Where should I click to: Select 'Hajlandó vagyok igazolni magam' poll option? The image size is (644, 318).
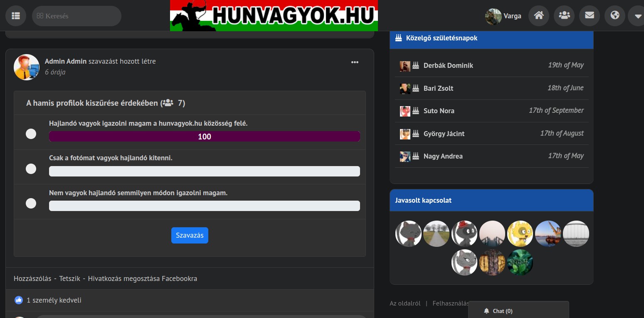tap(31, 134)
